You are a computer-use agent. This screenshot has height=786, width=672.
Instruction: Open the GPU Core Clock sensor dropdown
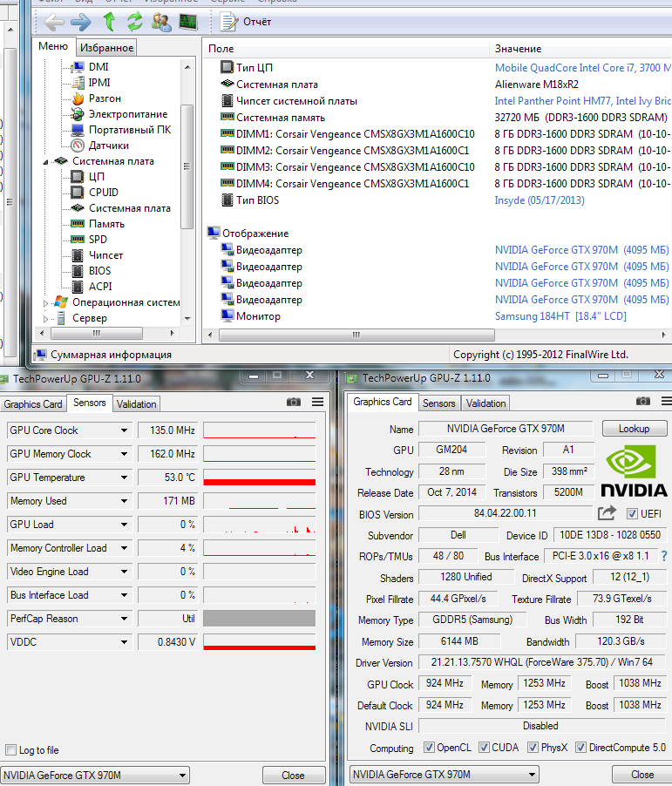coord(124,430)
